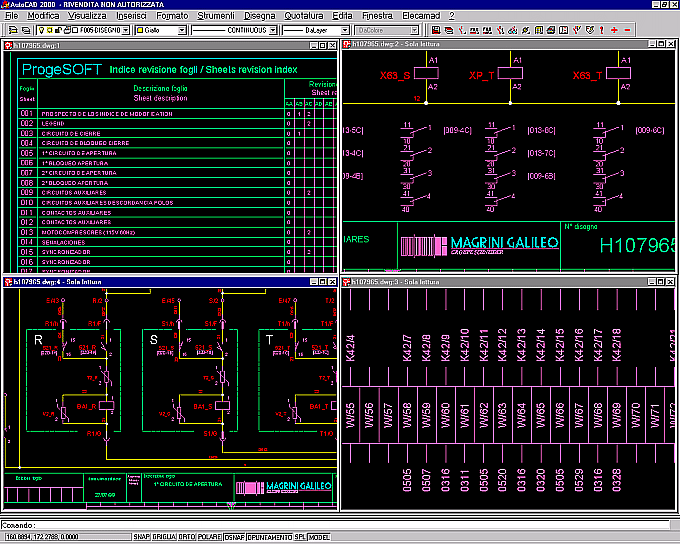The width and height of the screenshot is (680, 544).
Task: Open the Finestra menu
Action: coord(377,16)
